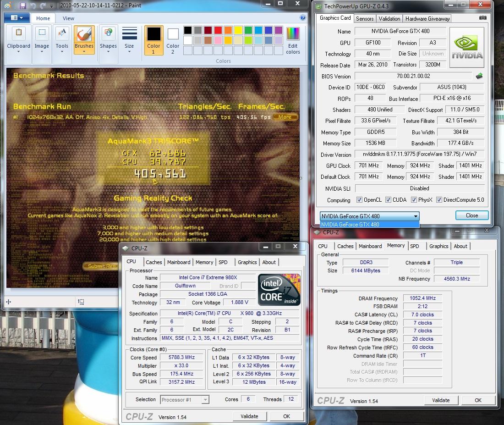
Task: Open Graphics tab in Memory CPU-Z window
Action: [439, 246]
